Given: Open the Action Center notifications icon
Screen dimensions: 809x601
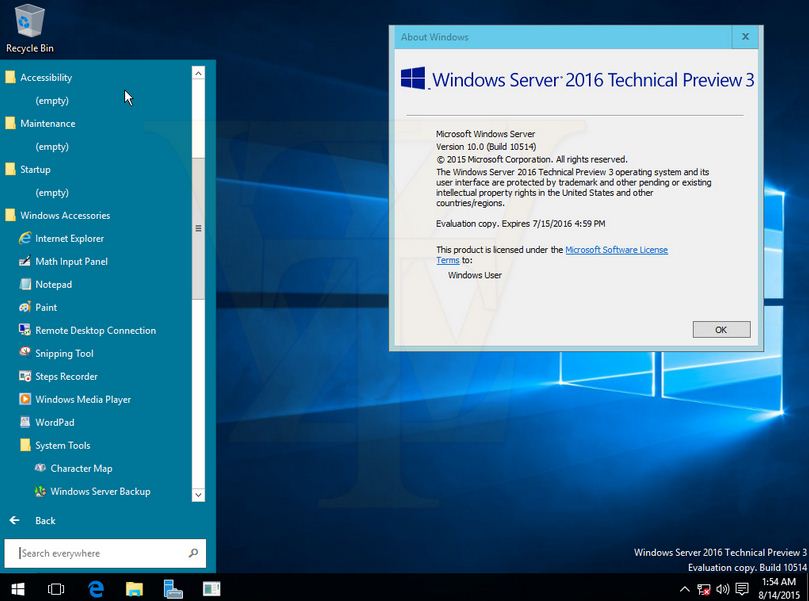Looking at the screenshot, I should [x=742, y=589].
